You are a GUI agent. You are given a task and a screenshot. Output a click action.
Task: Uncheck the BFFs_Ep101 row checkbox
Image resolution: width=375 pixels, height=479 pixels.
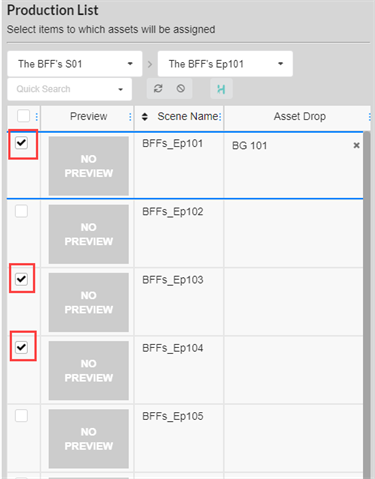tap(22, 143)
